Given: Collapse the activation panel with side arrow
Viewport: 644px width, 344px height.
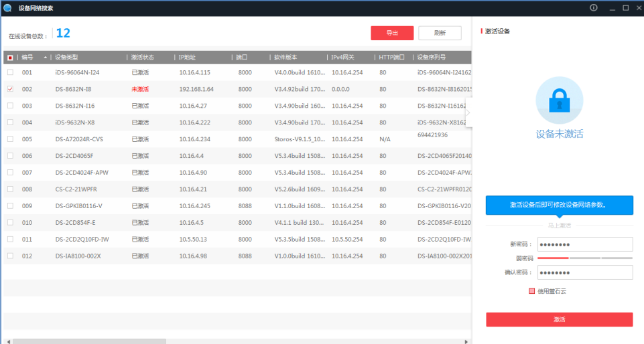Looking at the screenshot, I should click(x=468, y=112).
